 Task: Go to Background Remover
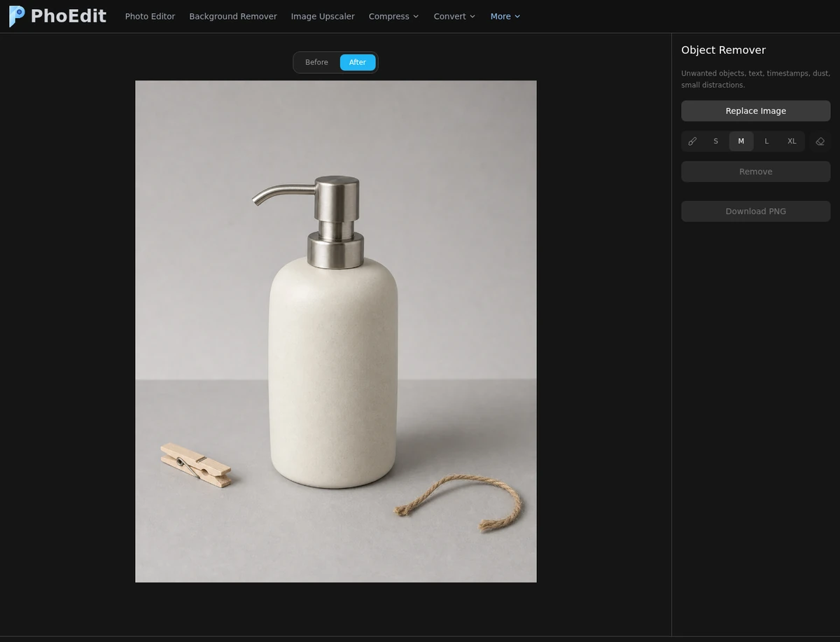pos(233,16)
